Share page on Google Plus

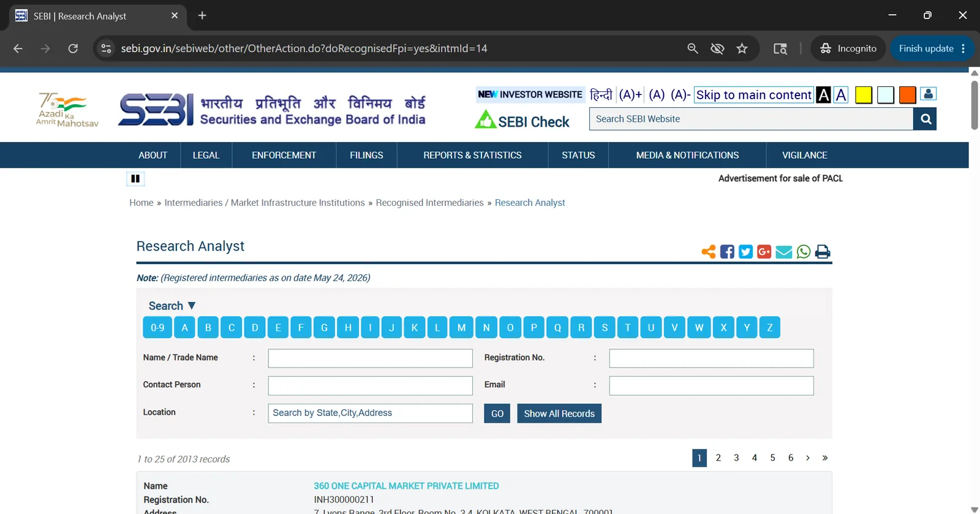[764, 252]
